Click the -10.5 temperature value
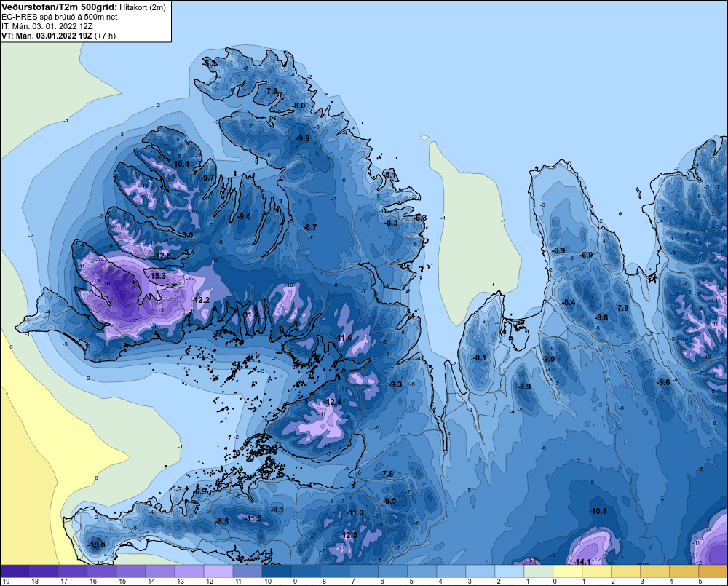Image resolution: width=728 pixels, height=586 pixels. [97, 545]
